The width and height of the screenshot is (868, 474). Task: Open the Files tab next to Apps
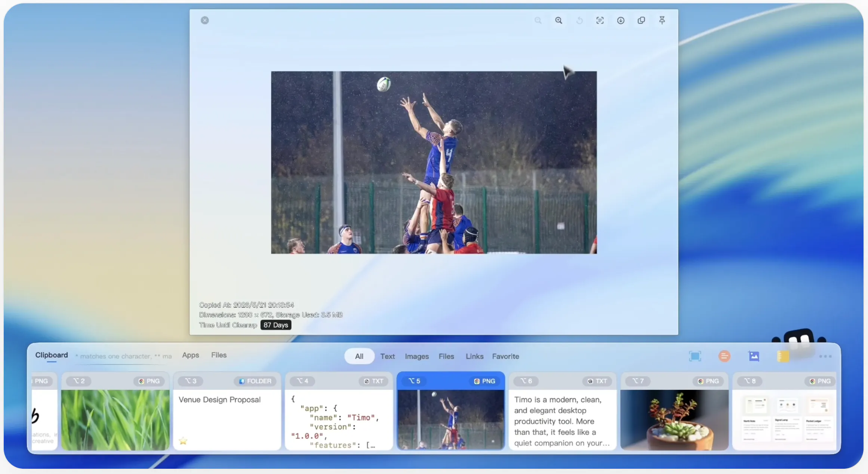tap(219, 355)
